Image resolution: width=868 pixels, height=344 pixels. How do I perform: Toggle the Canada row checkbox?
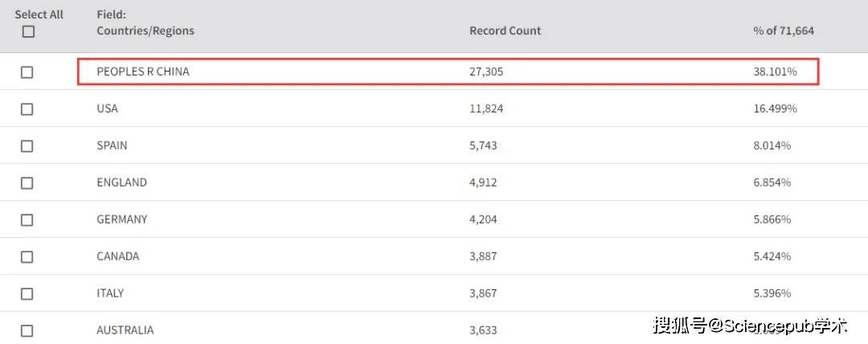tap(27, 257)
